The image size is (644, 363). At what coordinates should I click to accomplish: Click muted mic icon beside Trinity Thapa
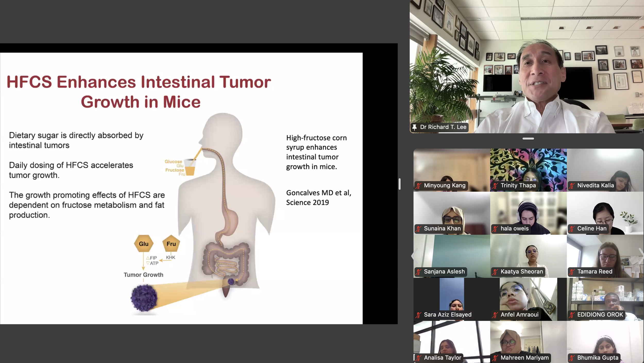[x=495, y=186]
